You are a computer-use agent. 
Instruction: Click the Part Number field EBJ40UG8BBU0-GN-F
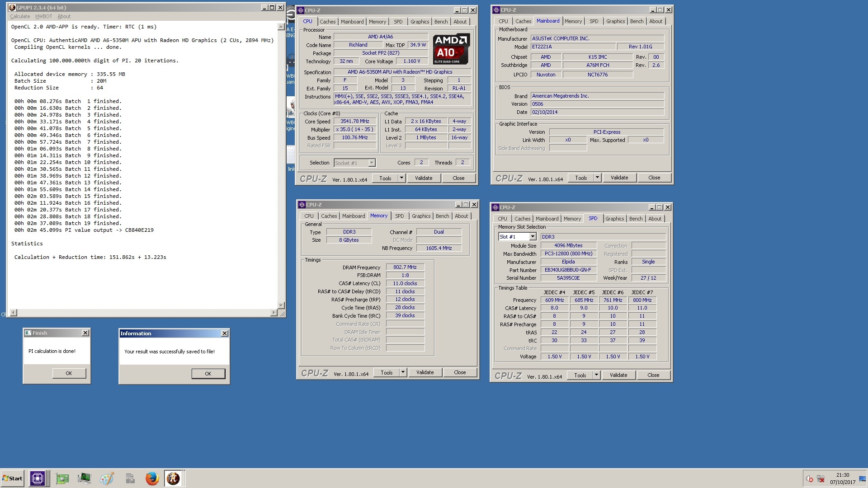(568, 270)
